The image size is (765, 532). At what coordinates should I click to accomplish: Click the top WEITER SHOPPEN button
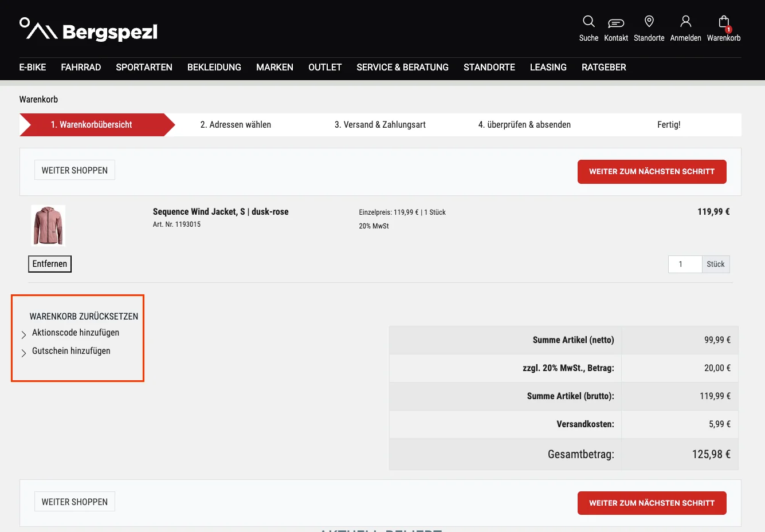click(74, 170)
